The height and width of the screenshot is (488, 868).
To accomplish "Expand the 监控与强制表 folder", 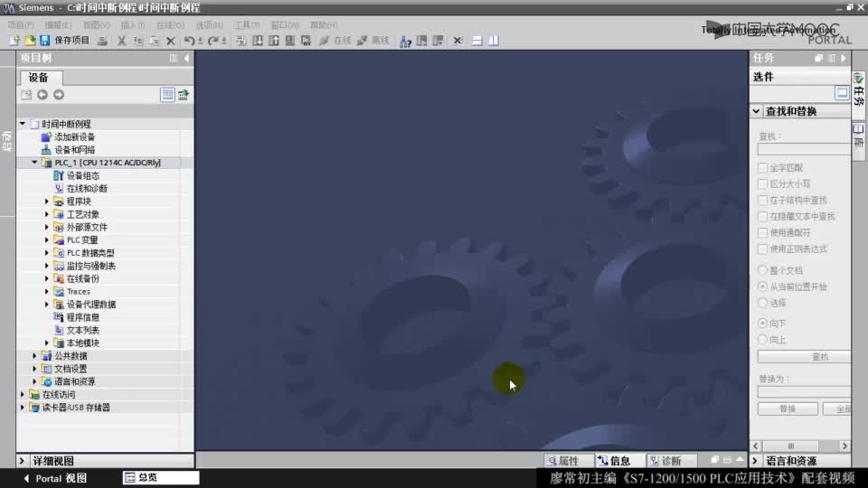I will [47, 266].
